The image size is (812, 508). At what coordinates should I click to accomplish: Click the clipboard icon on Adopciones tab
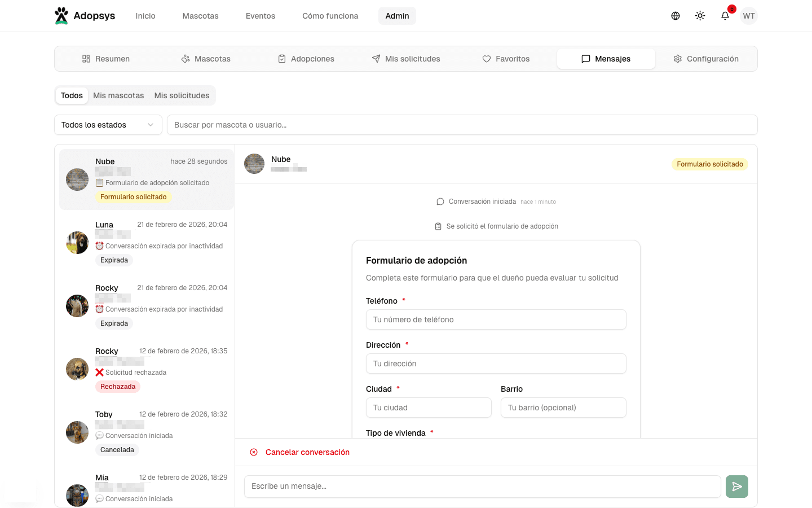(282, 58)
